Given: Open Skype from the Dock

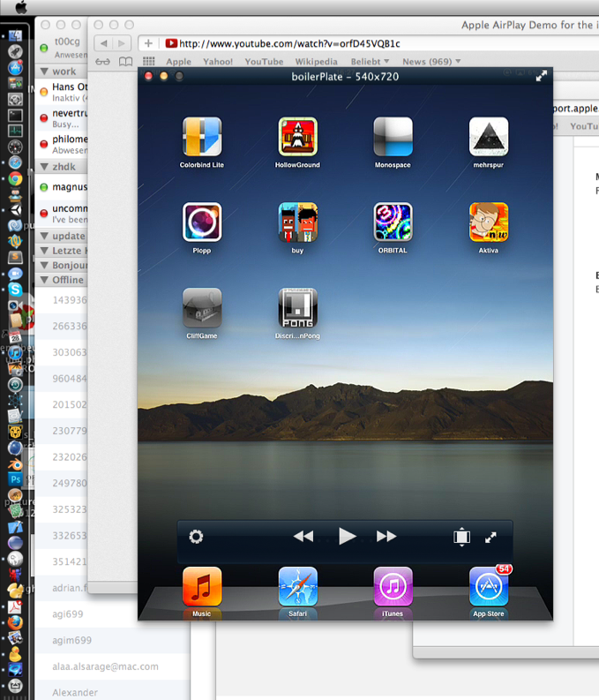Looking at the screenshot, I should pos(15,290).
